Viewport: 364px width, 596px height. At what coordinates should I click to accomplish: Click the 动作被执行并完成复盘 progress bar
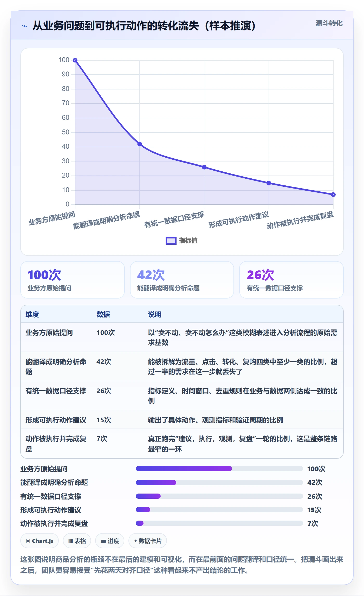[x=219, y=523]
